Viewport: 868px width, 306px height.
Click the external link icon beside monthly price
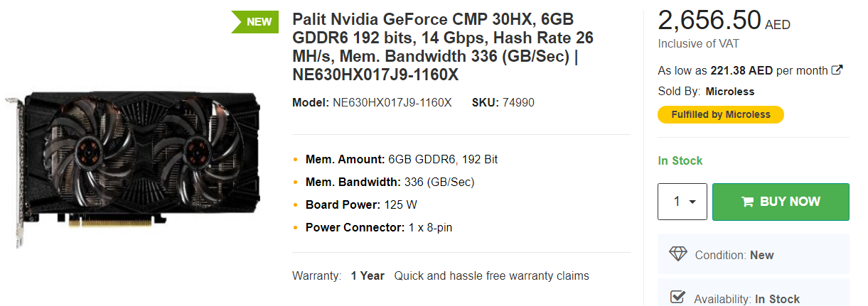click(837, 70)
